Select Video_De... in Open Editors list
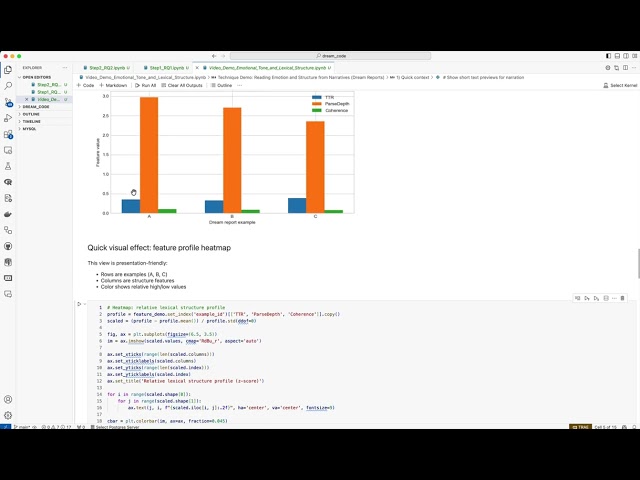The image size is (640, 480). [x=49, y=99]
